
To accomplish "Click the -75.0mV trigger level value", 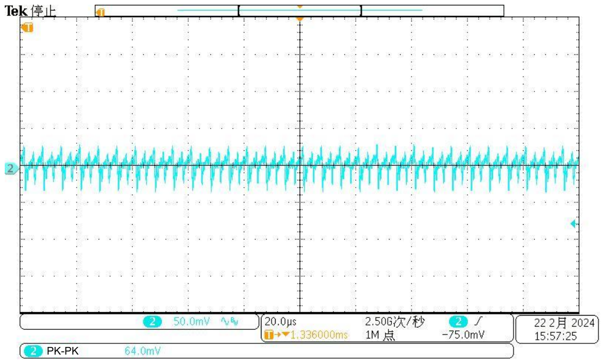I will [463, 335].
